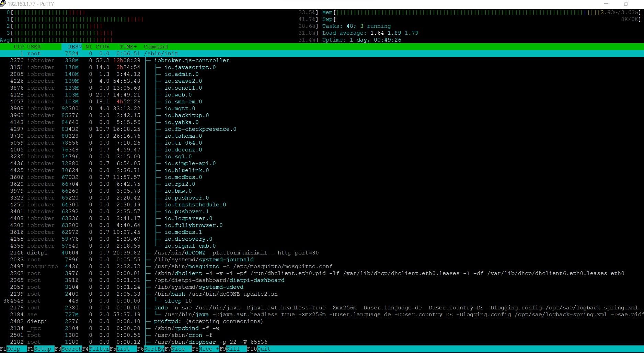The image size is (644, 353).
Task: Click the NI column header
Action: [89, 47]
